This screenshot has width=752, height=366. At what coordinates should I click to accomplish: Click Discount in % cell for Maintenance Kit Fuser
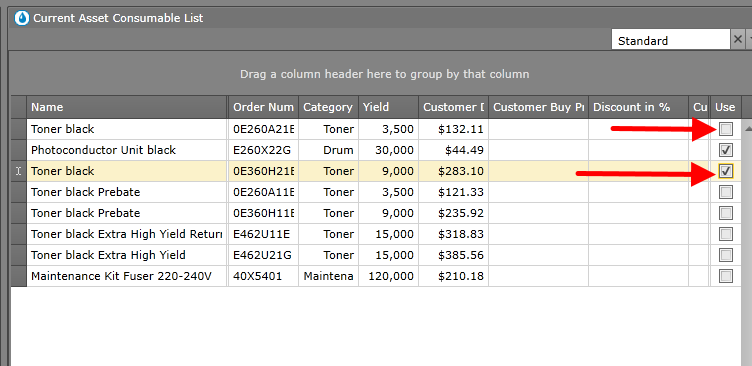click(638, 276)
